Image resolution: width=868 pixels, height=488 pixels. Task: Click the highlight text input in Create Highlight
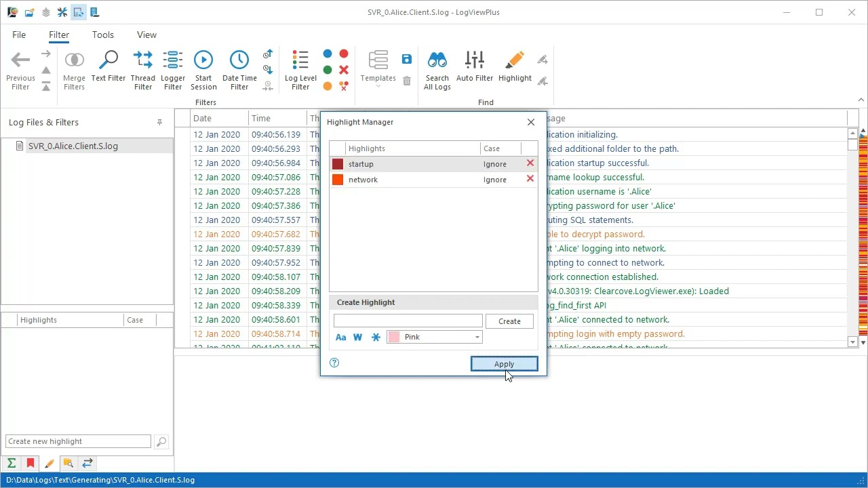pos(408,321)
